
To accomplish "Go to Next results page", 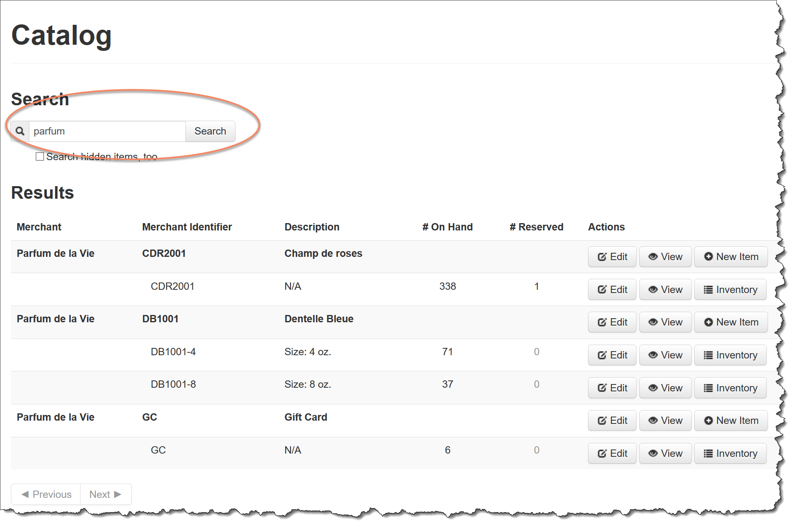I will (x=105, y=494).
